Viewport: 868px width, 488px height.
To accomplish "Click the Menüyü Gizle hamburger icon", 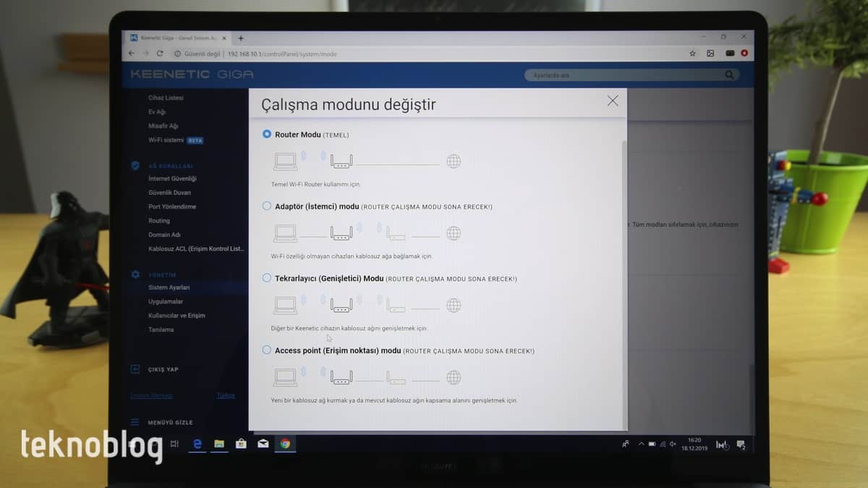I will 135,422.
